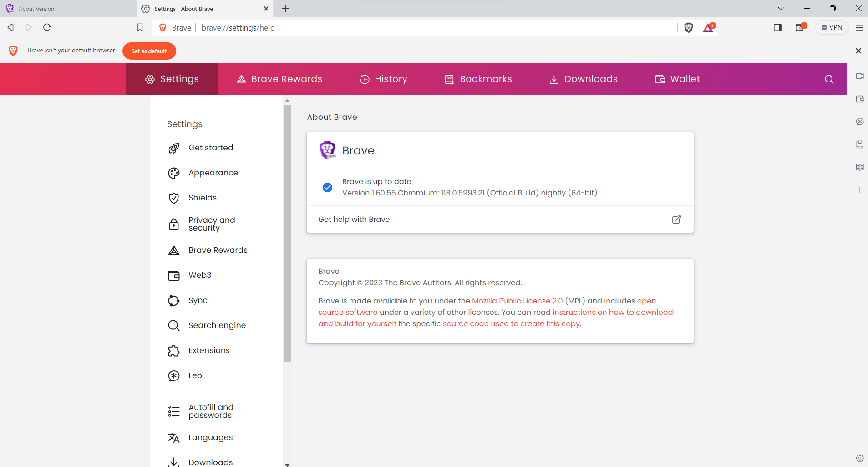Open Brave Talk from the sidebar
Viewport: 868px width, 467px height.
[x=860, y=76]
